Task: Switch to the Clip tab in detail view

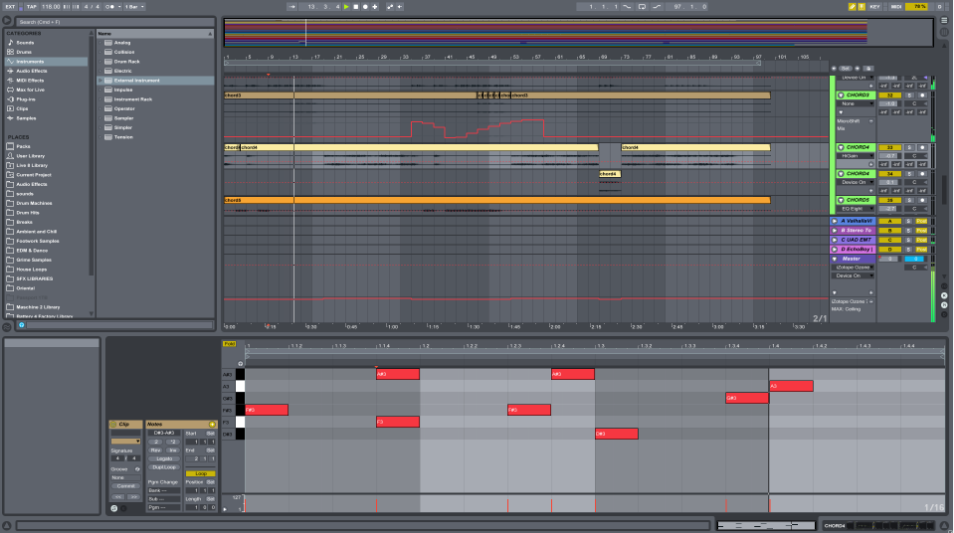Action: 125,425
